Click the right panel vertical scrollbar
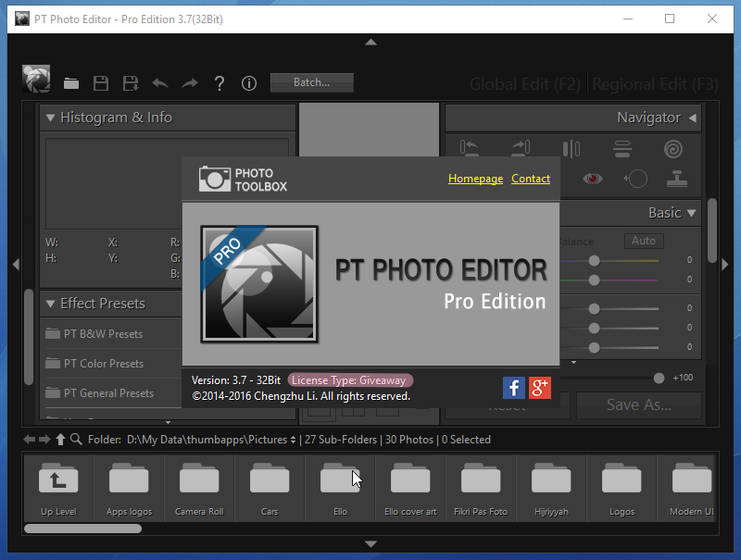 click(x=712, y=230)
